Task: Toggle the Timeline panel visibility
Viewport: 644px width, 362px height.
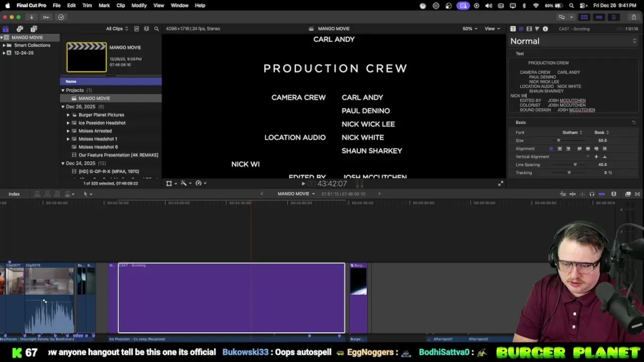Action: 599,17
